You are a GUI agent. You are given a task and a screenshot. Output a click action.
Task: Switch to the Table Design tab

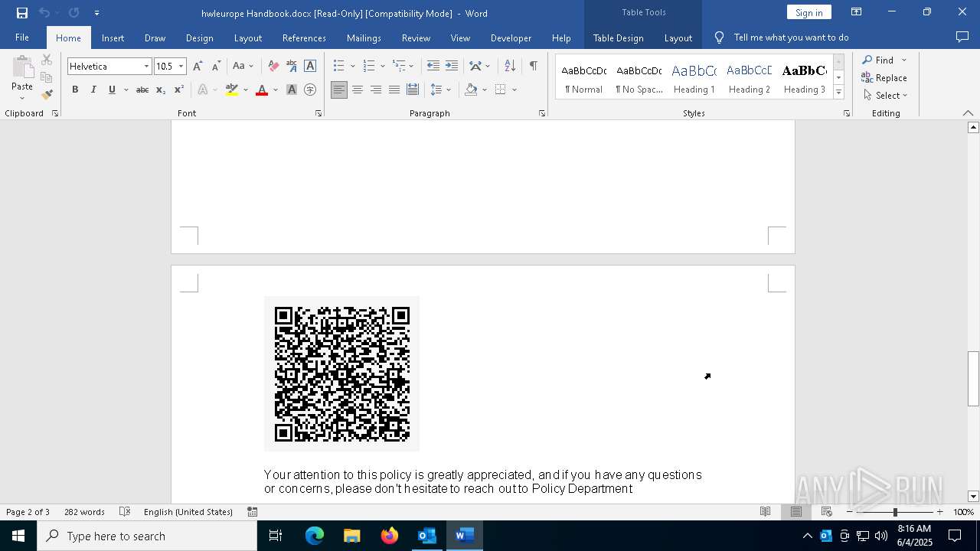618,37
